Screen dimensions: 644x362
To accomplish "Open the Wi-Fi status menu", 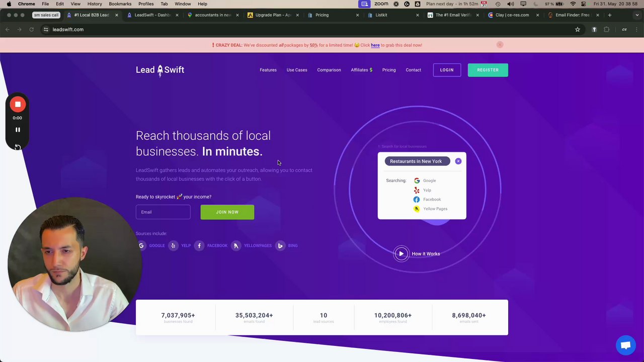I will 573,4.
